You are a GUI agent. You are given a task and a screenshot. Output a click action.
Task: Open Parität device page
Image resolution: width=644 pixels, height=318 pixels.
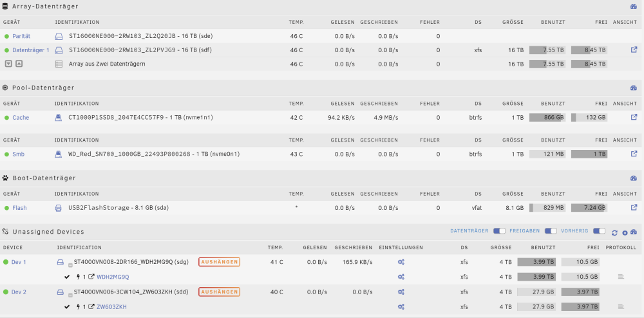coord(21,36)
